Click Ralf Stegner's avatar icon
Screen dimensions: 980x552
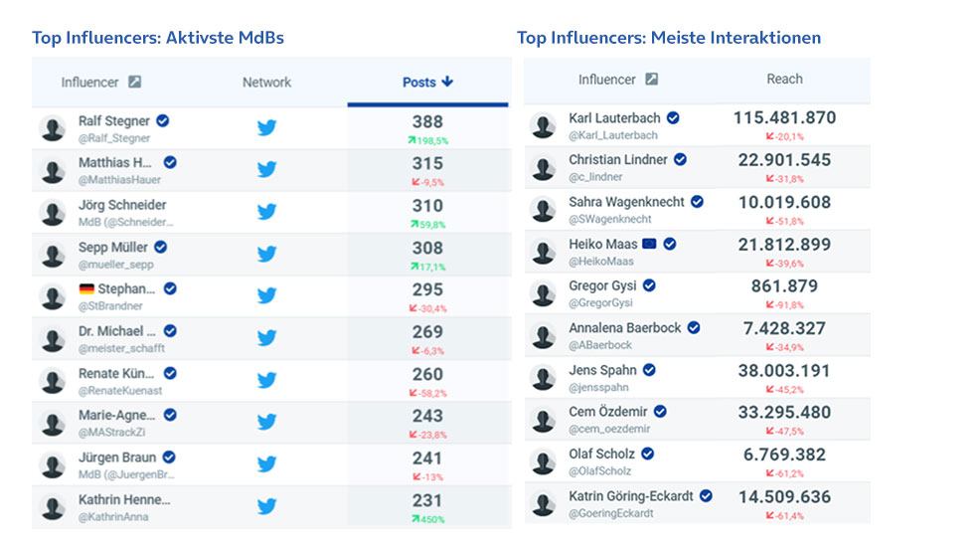click(x=53, y=128)
